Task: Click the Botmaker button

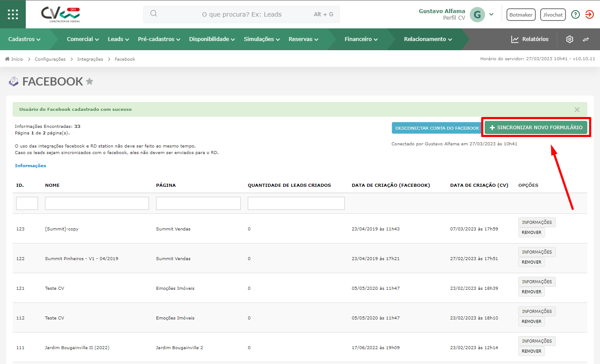Action: (x=521, y=14)
